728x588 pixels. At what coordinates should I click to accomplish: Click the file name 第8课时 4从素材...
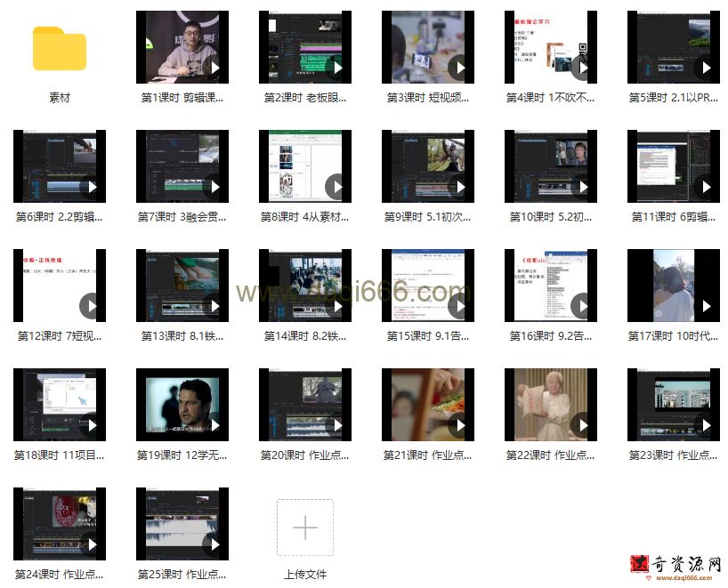[305, 217]
